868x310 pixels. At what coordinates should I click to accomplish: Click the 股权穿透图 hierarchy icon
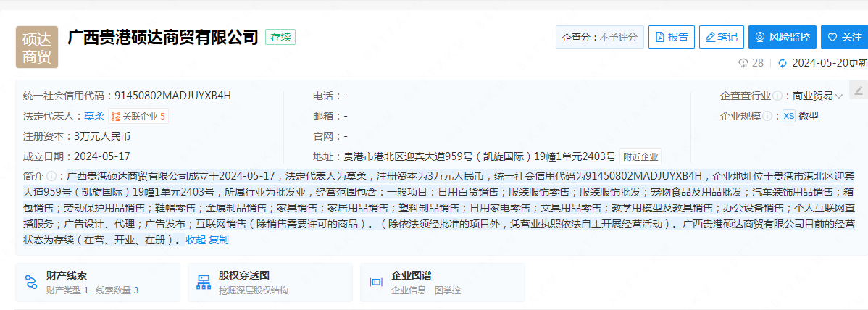204,282
